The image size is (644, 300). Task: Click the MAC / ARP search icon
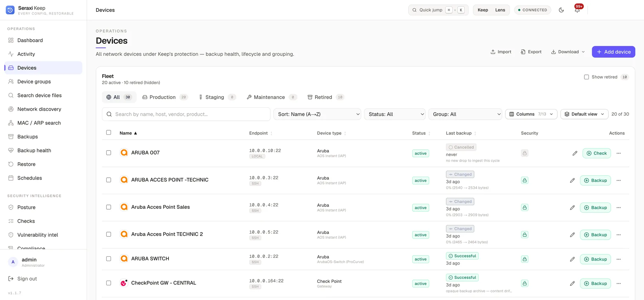[11, 123]
